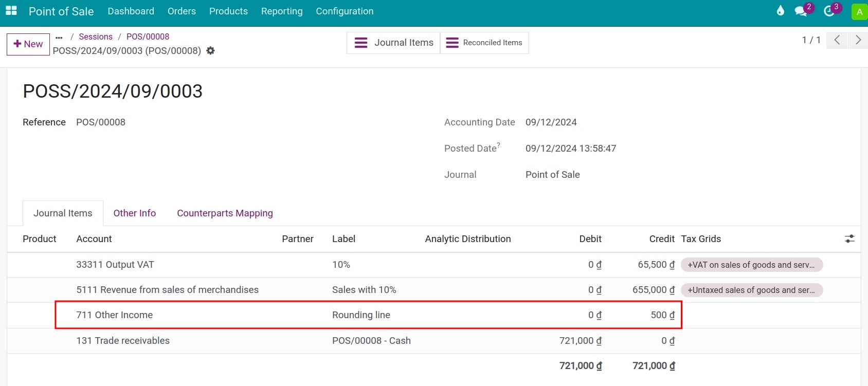
Task: Open the Journal Items smart button
Action: point(393,43)
